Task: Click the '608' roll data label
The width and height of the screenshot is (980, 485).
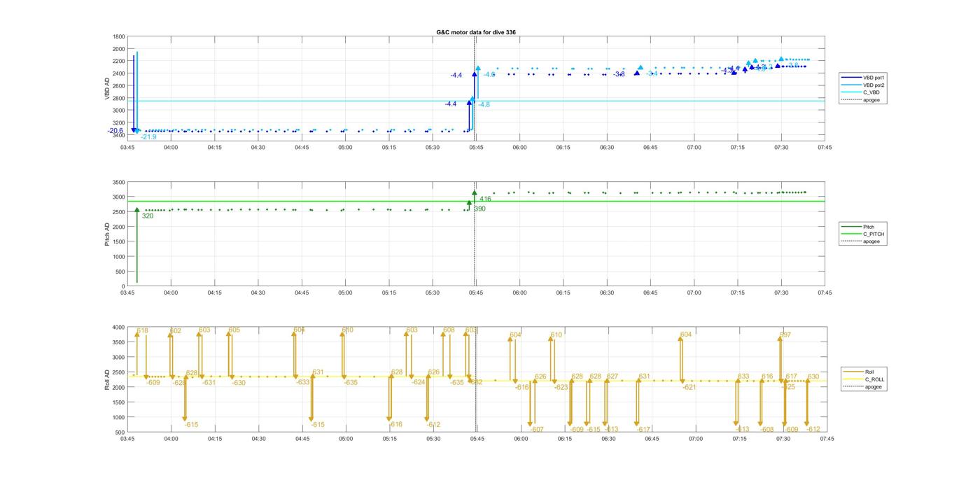Action: point(449,330)
